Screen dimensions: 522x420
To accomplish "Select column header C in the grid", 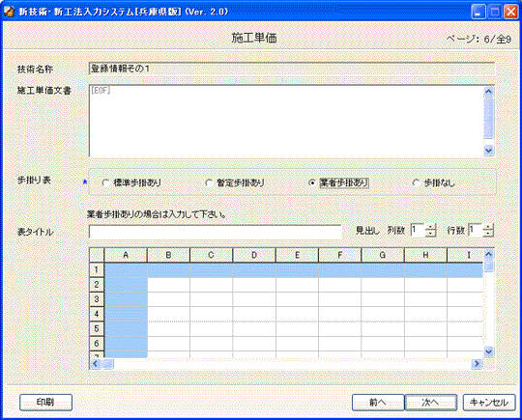I will click(x=212, y=255).
